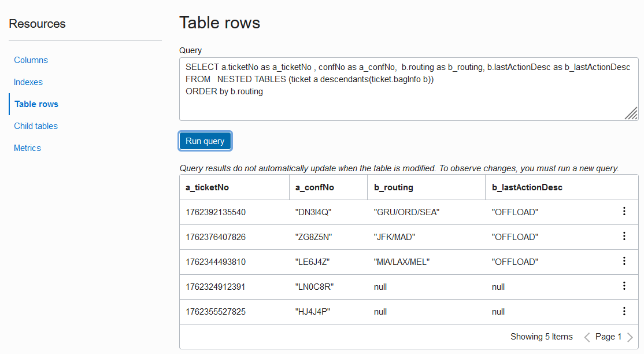Open actions menu for ticket 1762355527825 row
The image size is (644, 354).
click(624, 311)
